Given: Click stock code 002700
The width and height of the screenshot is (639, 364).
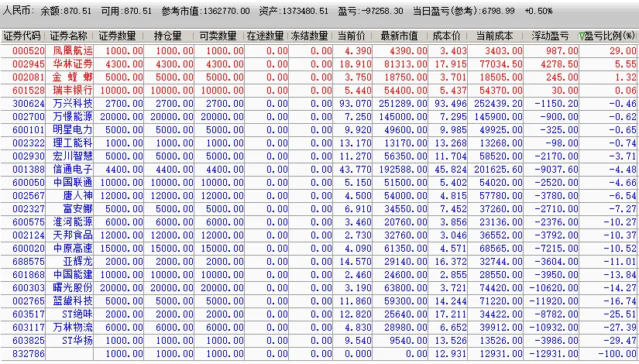Looking at the screenshot, I should (x=28, y=117).
